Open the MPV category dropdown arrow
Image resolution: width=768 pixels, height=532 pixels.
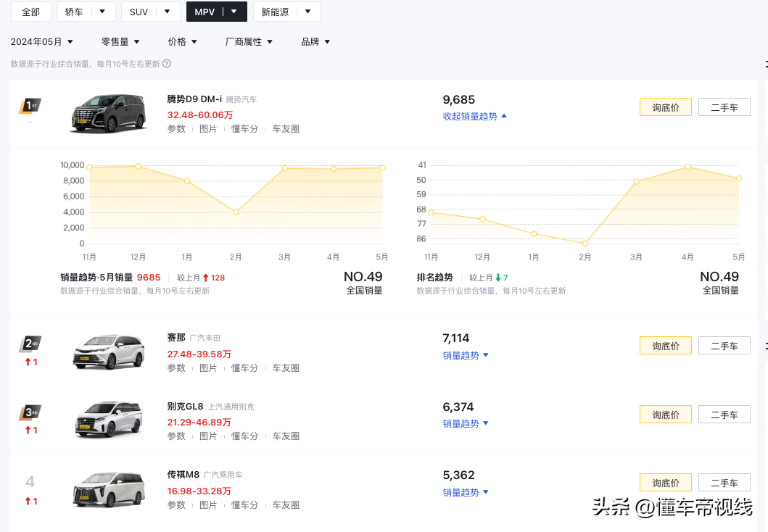pos(234,12)
